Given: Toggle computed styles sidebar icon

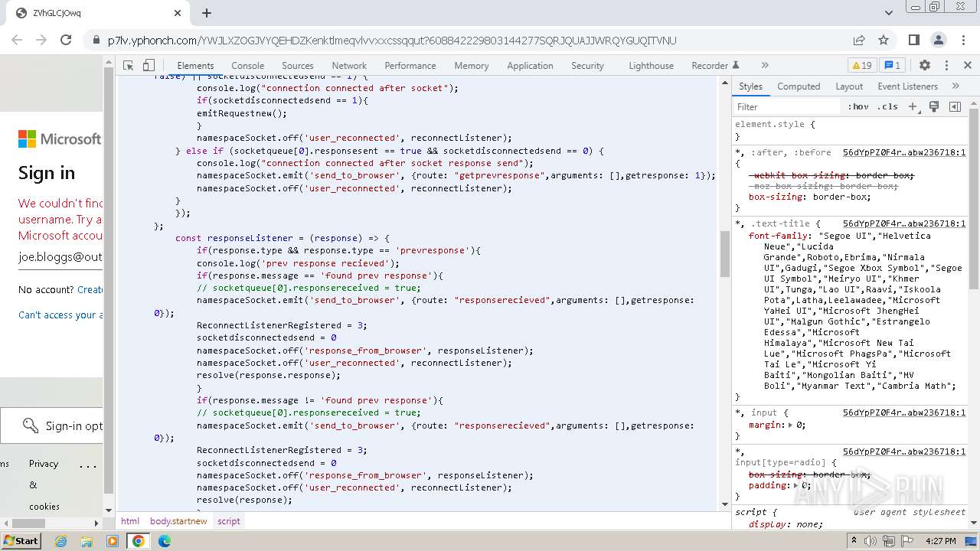Looking at the screenshot, I should (x=955, y=107).
